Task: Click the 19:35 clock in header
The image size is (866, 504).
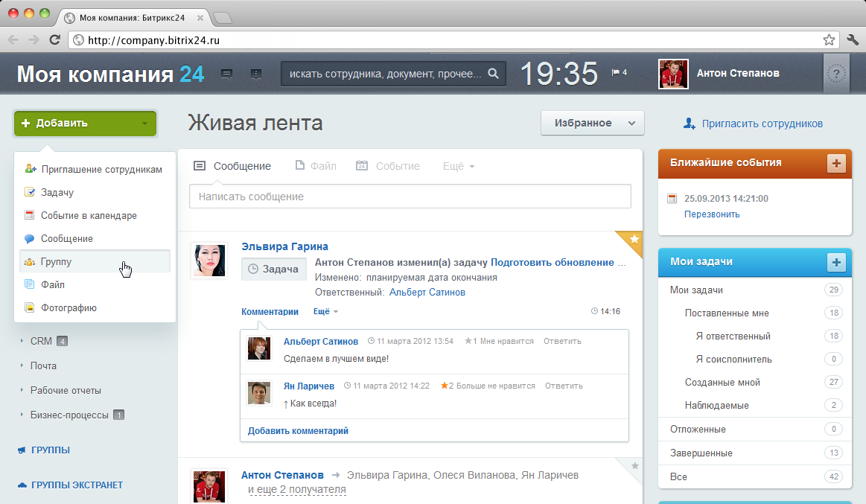Action: point(559,74)
